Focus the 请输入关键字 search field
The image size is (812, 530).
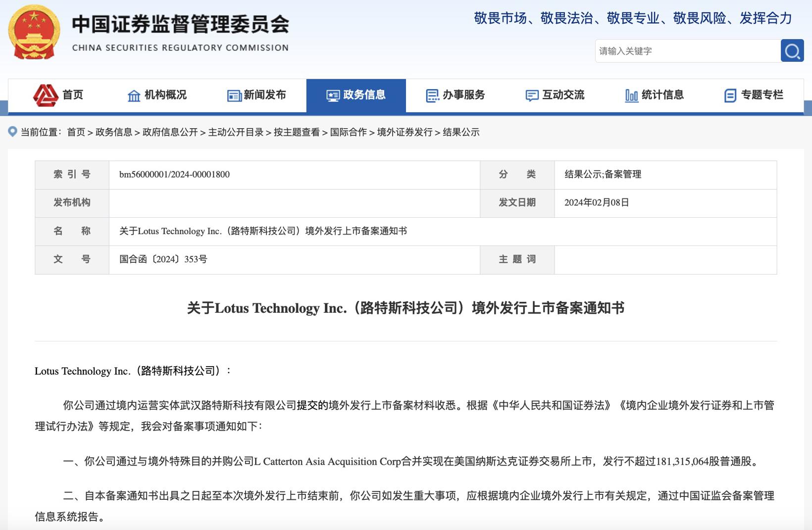point(687,51)
